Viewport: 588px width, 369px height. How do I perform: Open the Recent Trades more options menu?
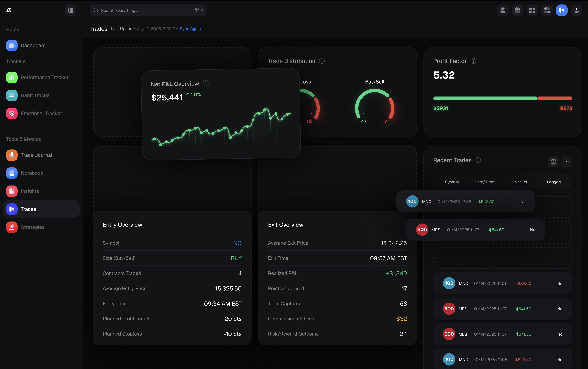click(x=566, y=162)
